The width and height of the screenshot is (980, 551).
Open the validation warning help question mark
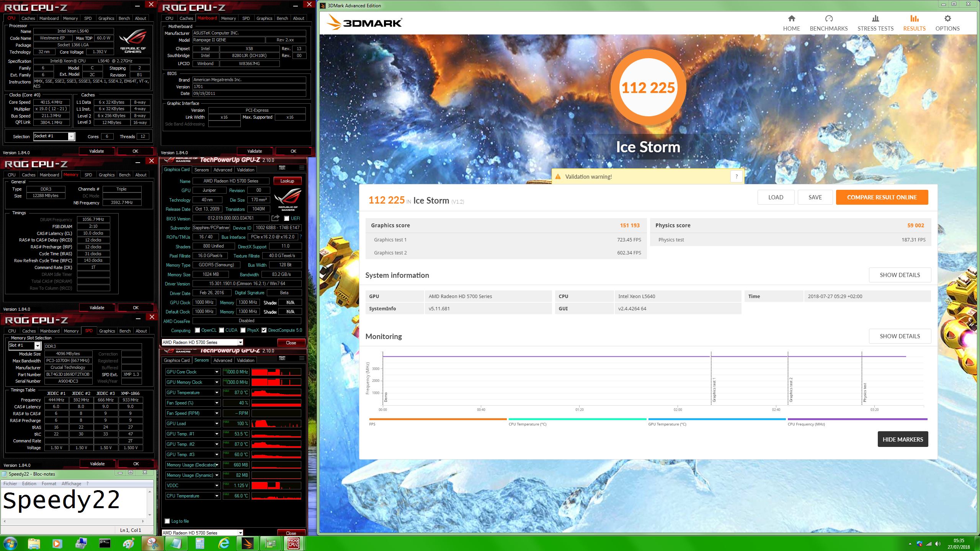[x=736, y=176]
